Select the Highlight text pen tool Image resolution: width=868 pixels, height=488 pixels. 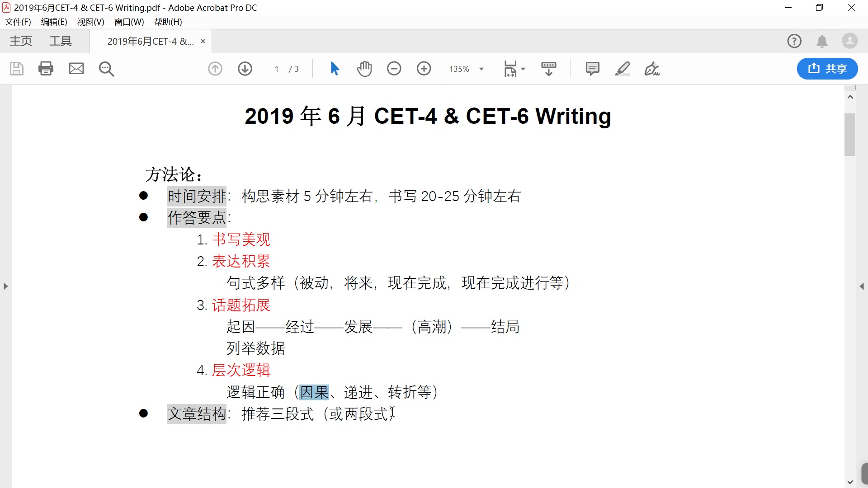(x=623, y=69)
